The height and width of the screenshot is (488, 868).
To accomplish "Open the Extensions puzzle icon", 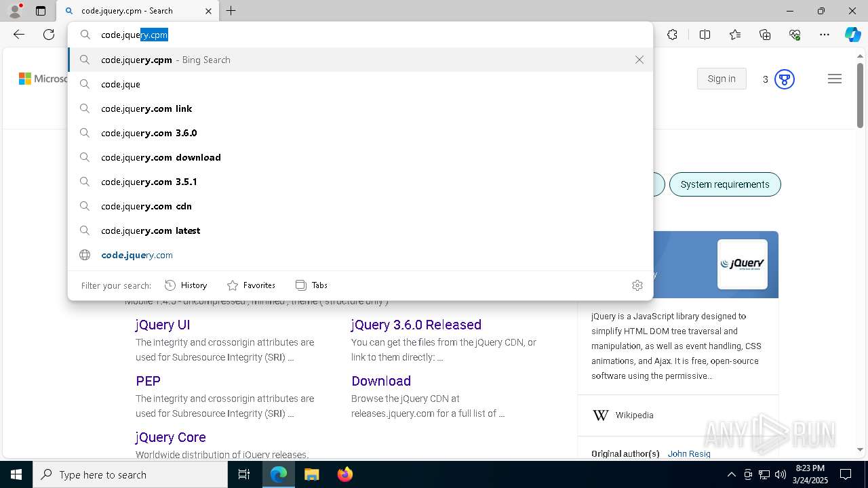I will (x=672, y=35).
